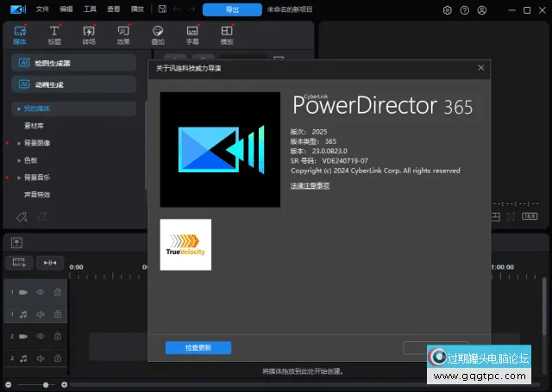Open the 法律注意事项 legal notice link
552x392 pixels.
pos(310,185)
